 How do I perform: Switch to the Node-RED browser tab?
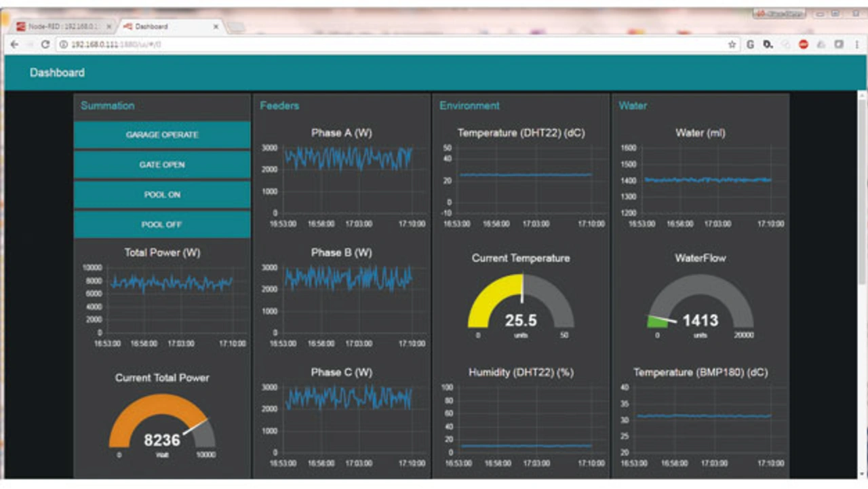[x=61, y=26]
